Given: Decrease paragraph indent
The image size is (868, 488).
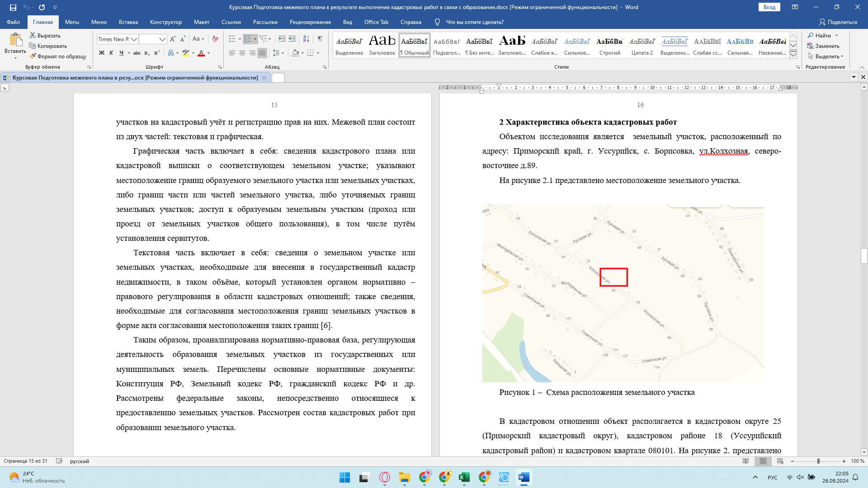Looking at the screenshot, I should pos(282,39).
